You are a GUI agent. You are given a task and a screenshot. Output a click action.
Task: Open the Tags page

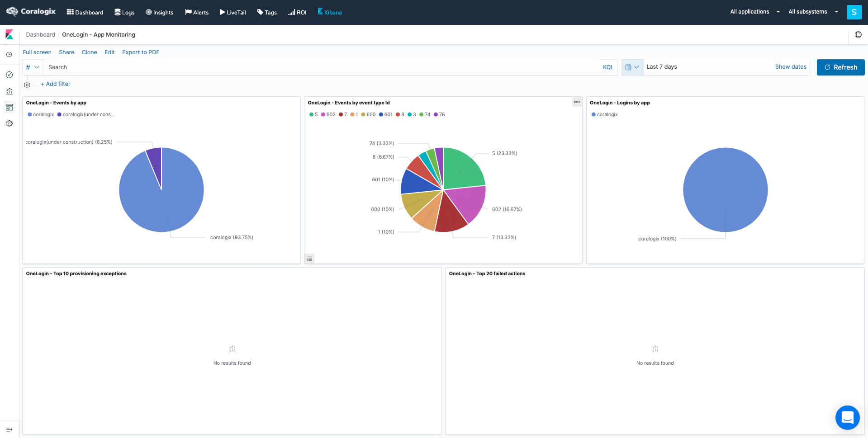tap(267, 12)
